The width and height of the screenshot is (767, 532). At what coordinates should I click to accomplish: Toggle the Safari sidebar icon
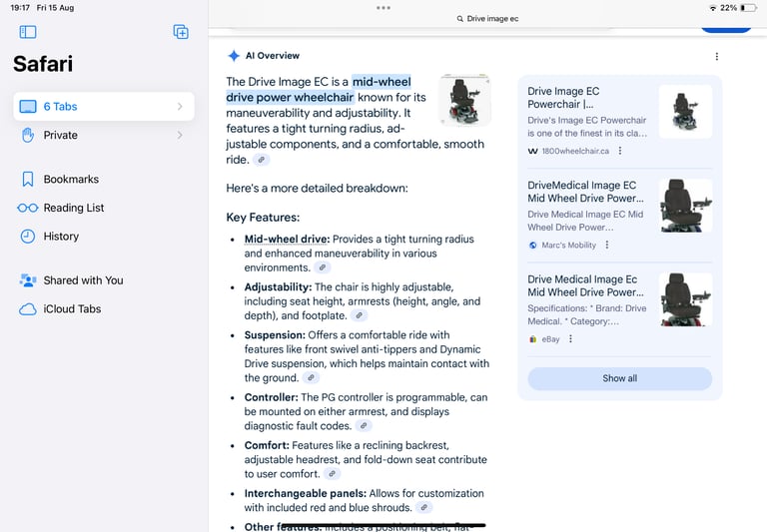point(28,32)
